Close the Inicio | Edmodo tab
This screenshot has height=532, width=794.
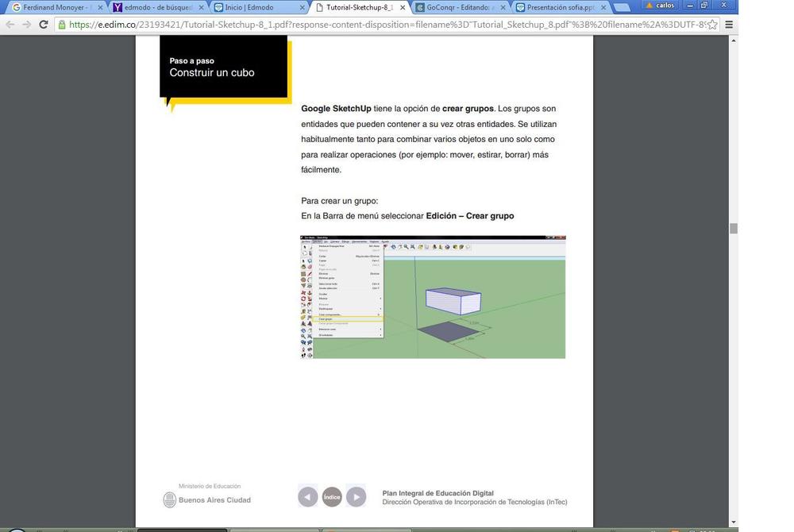(x=303, y=8)
